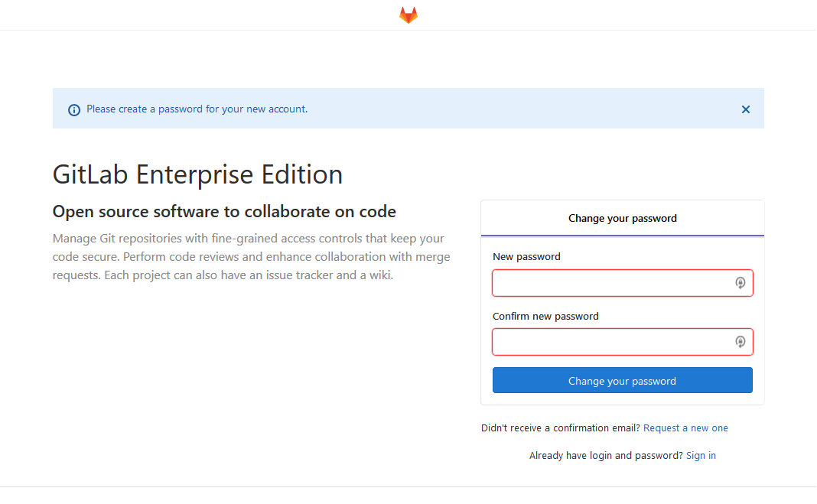The image size is (817, 504).
Task: Focus the Confirm new password field
Action: (x=612, y=342)
